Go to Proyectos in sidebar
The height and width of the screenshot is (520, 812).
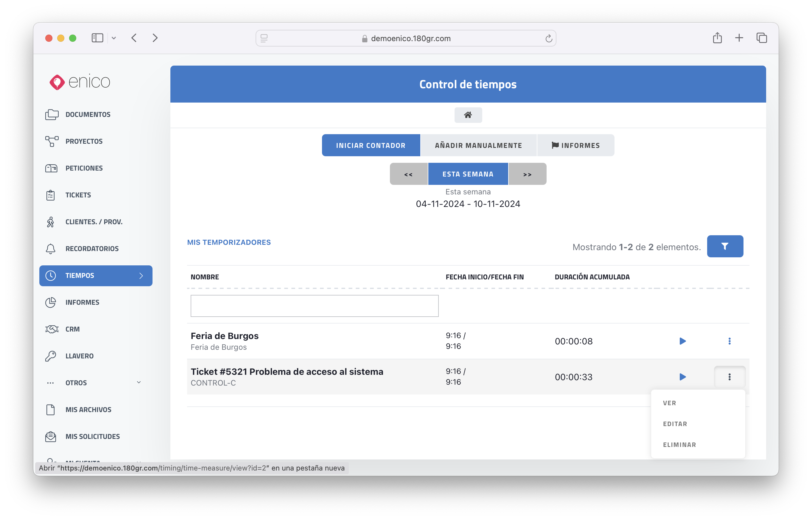[x=84, y=142]
